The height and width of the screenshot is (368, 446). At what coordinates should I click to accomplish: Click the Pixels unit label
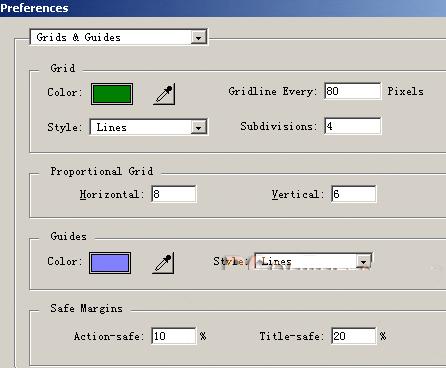[x=405, y=91]
